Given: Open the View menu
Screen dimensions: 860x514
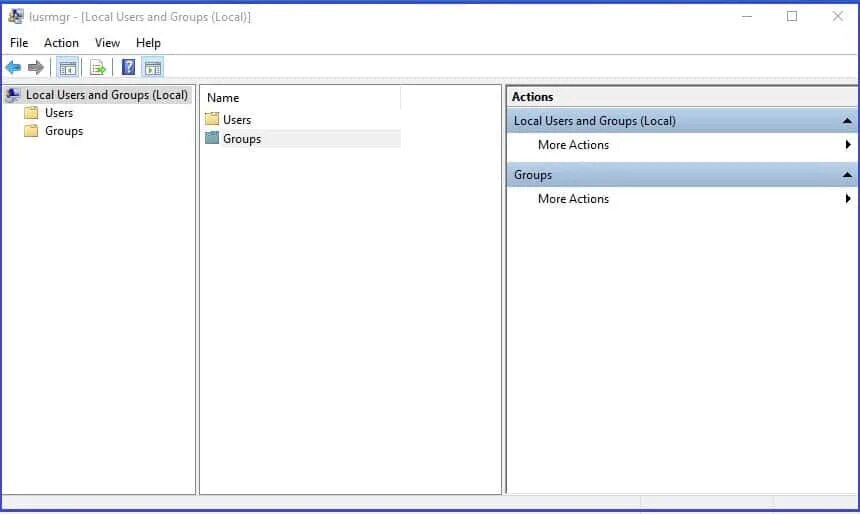Looking at the screenshot, I should click(x=107, y=43).
